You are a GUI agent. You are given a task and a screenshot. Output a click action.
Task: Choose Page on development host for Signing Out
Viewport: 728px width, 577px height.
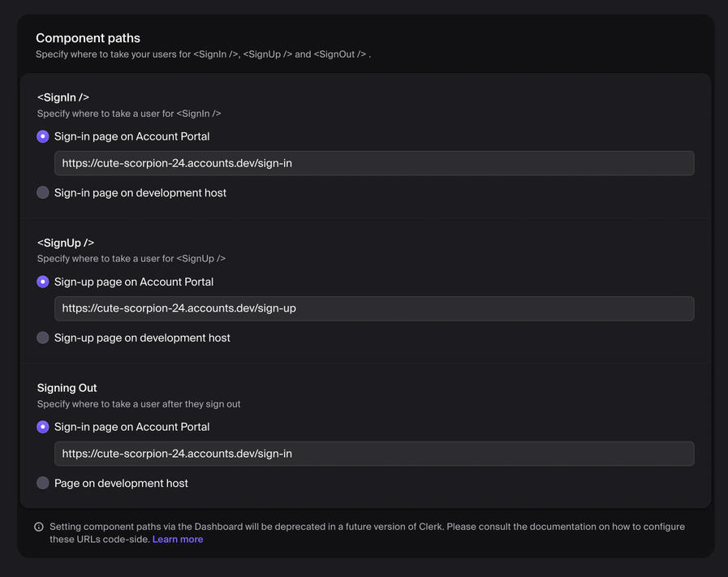(x=42, y=482)
